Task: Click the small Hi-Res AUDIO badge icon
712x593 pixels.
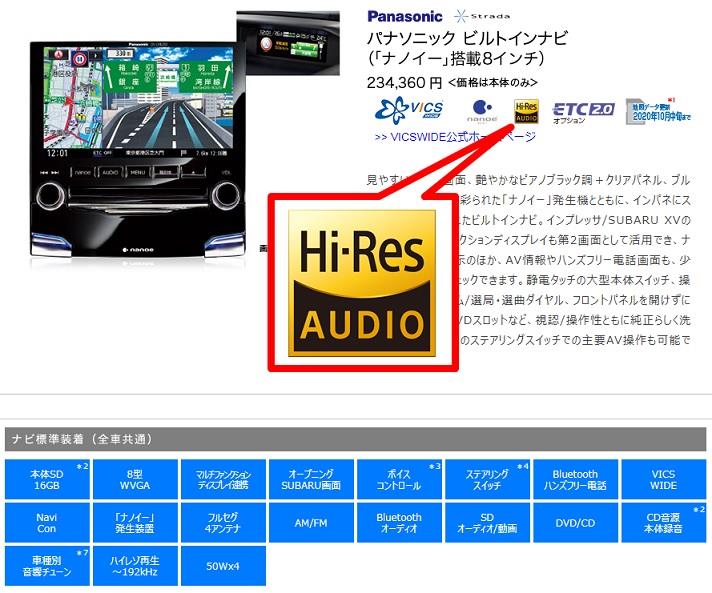Action: tap(526, 111)
